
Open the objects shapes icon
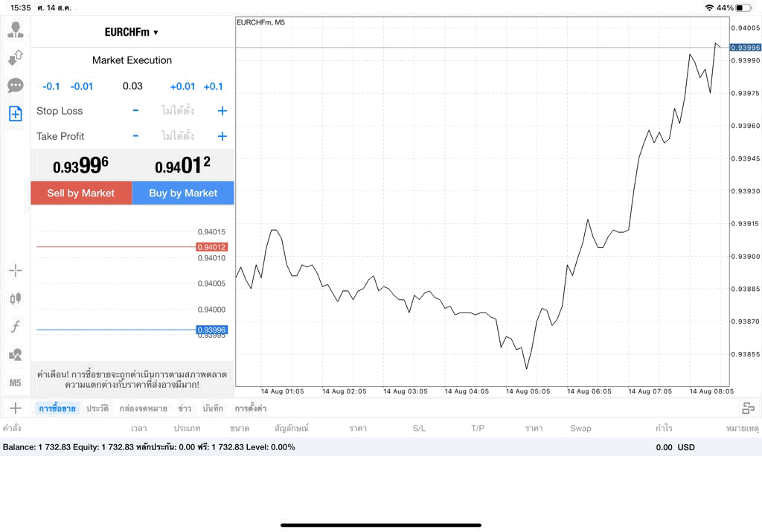click(x=16, y=354)
